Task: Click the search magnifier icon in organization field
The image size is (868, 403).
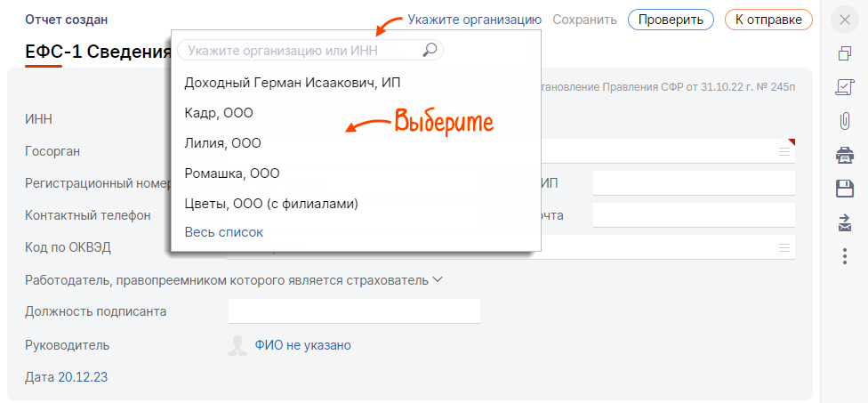Action: pyautogui.click(x=430, y=50)
